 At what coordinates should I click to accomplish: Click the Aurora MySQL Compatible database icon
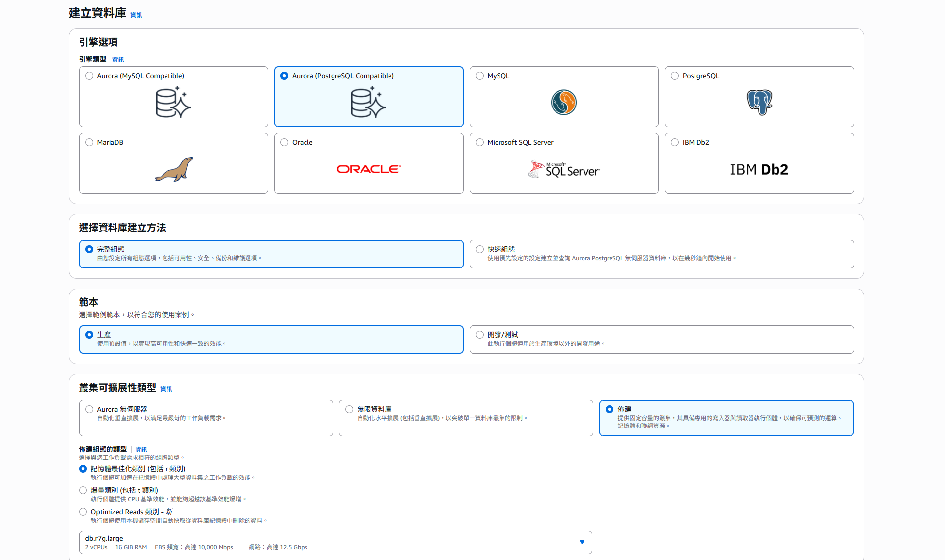click(x=173, y=103)
